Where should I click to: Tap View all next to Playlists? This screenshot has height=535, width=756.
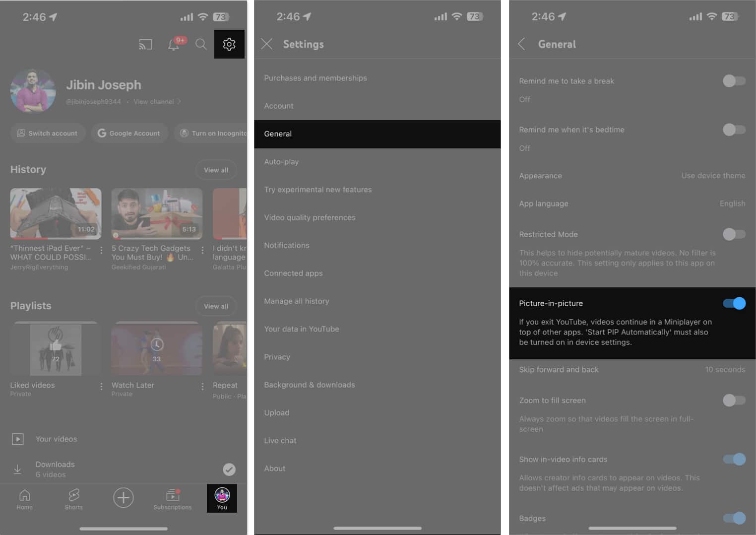click(216, 306)
